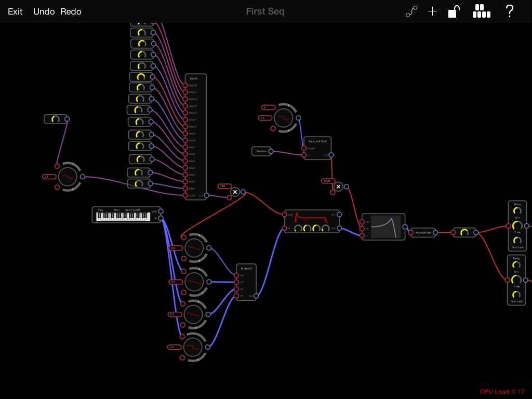Screen dimensions: 532x399
Task: Tap the Exit button
Action: (x=15, y=11)
